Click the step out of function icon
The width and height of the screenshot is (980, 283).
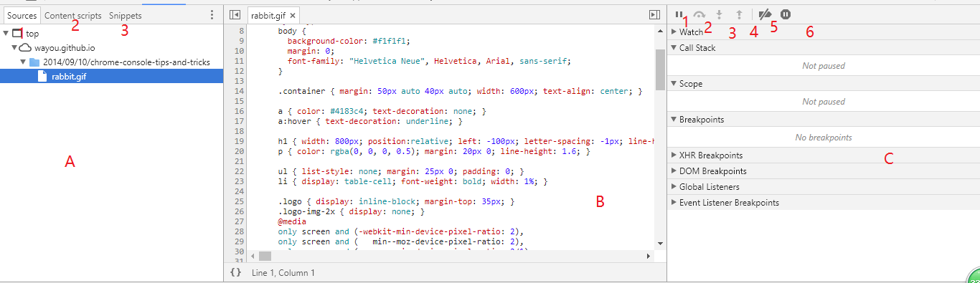[738, 14]
